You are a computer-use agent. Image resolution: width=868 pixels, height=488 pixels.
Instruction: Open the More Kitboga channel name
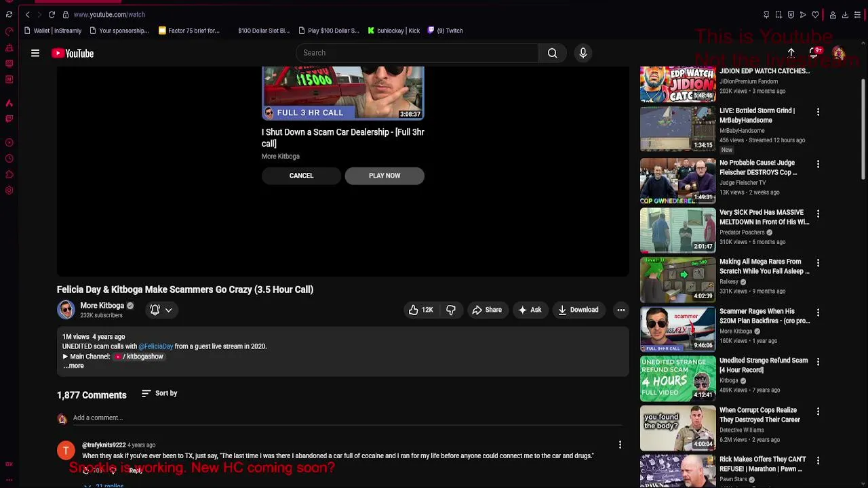[102, 306]
